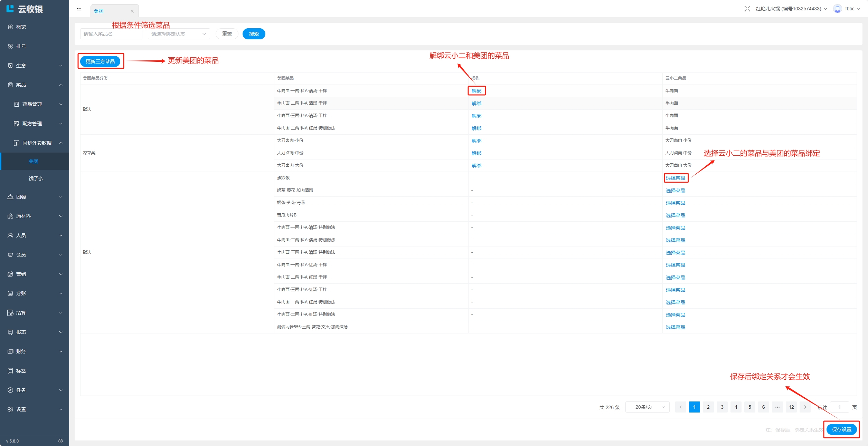Click the user avatar icon

[x=837, y=9]
